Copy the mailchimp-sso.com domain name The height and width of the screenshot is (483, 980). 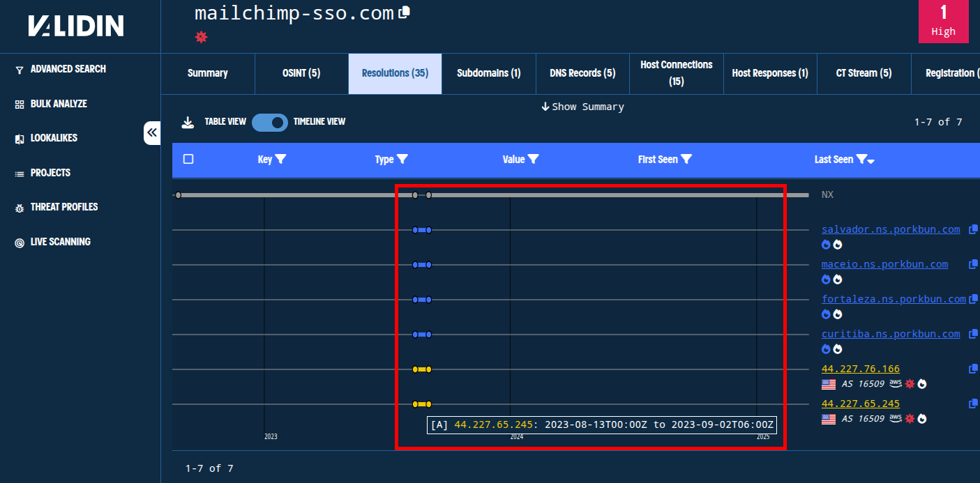(404, 13)
